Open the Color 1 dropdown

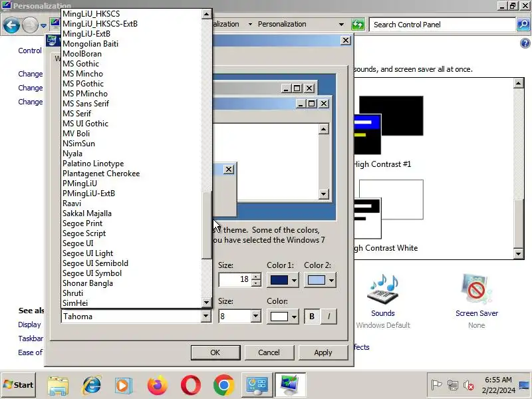(294, 280)
